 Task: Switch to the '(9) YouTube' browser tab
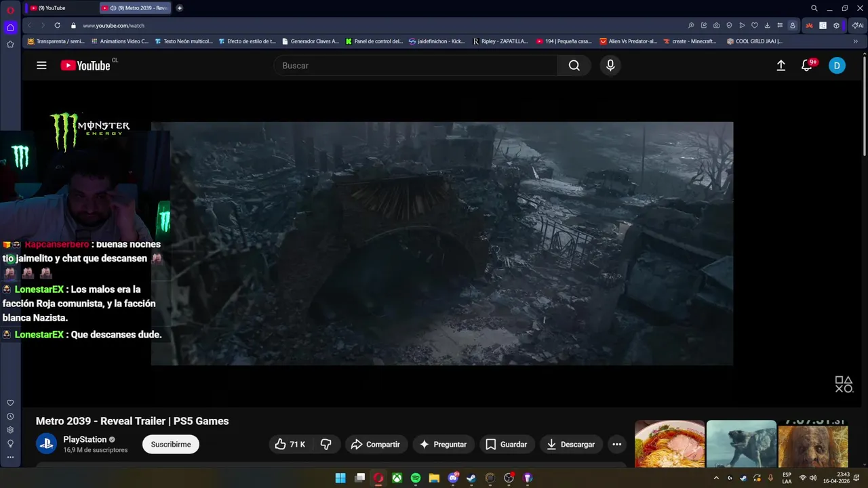(x=60, y=8)
